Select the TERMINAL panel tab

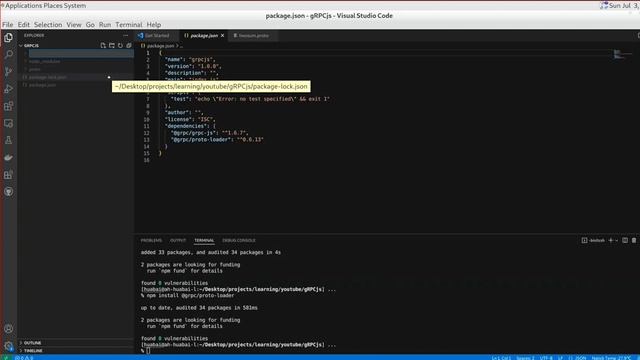pyautogui.click(x=204, y=240)
